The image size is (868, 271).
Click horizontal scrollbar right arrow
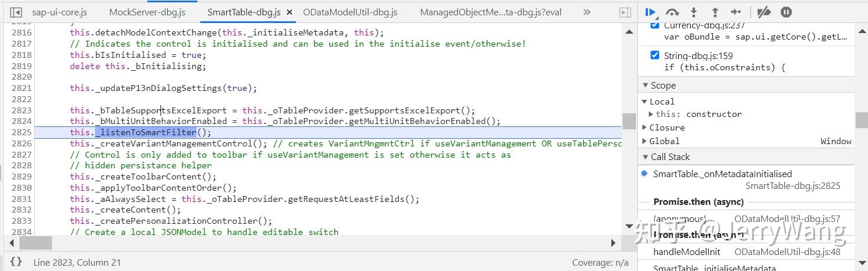coord(613,243)
